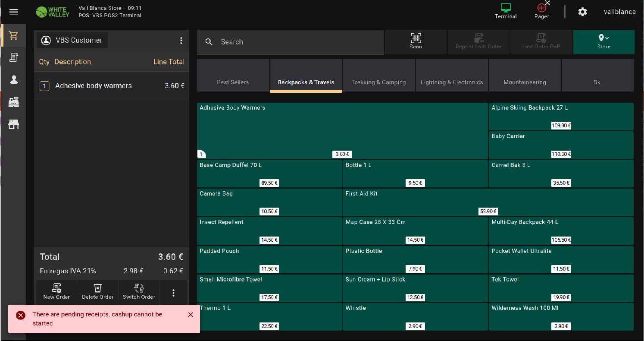Click the Pager status icon
The height and width of the screenshot is (341, 644).
click(x=541, y=11)
